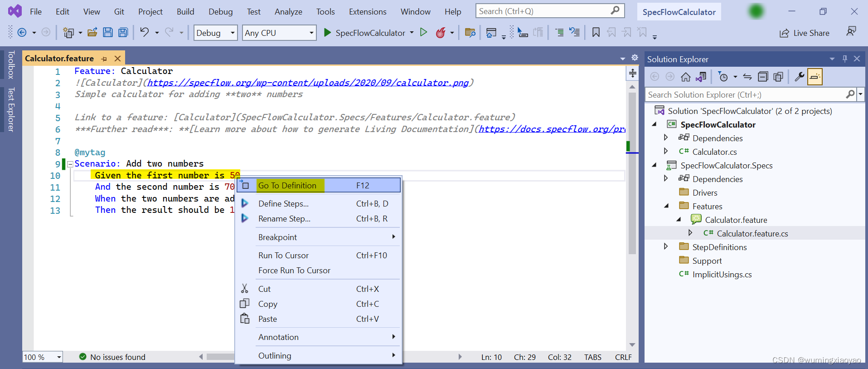The width and height of the screenshot is (868, 369).
Task: Start without debugging using the outlined play icon
Action: [x=424, y=32]
